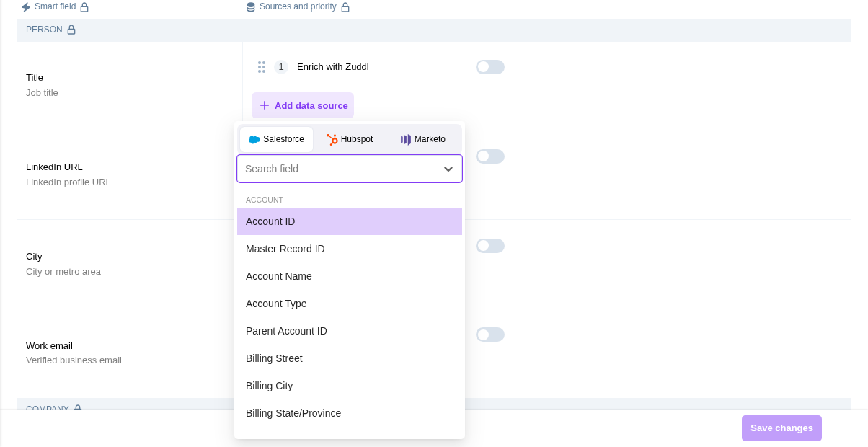Toggle the Enrich with Zuddl switch for Title

tap(490, 67)
